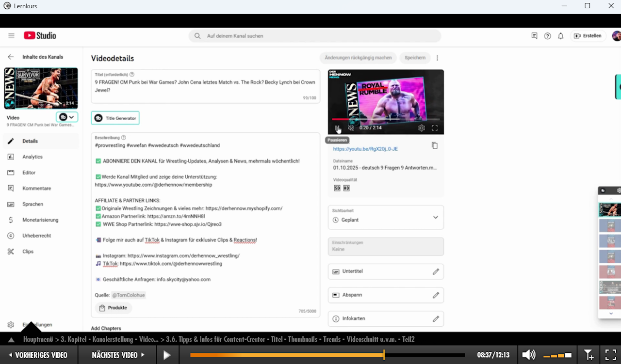This screenshot has width=621, height=364.
Task: Expand the breadcrumb triangle at bottom left
Action: pyautogui.click(x=11, y=340)
